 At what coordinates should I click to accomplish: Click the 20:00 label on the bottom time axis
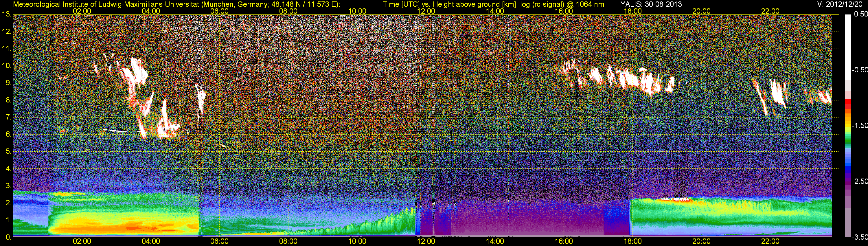tap(702, 241)
